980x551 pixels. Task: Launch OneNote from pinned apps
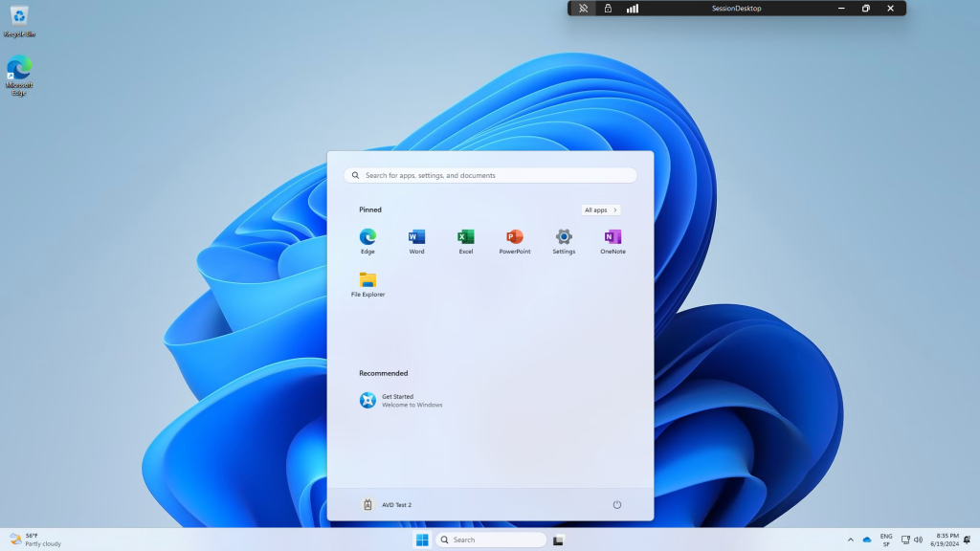[x=612, y=241]
